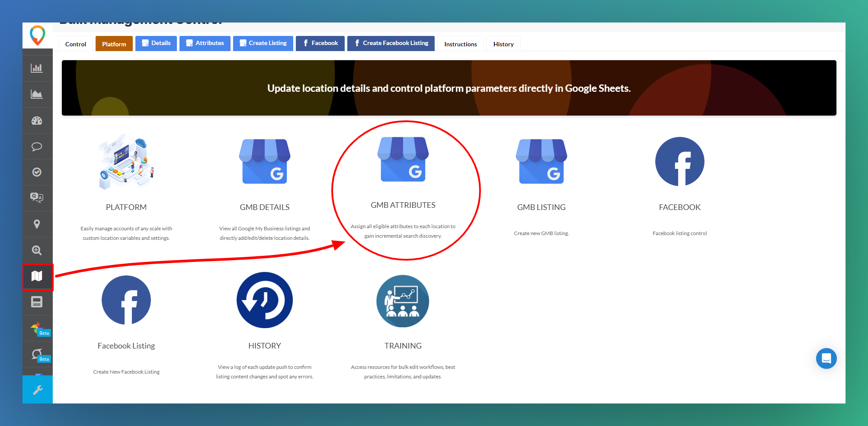Open the GMB LISTING title link

point(541,207)
